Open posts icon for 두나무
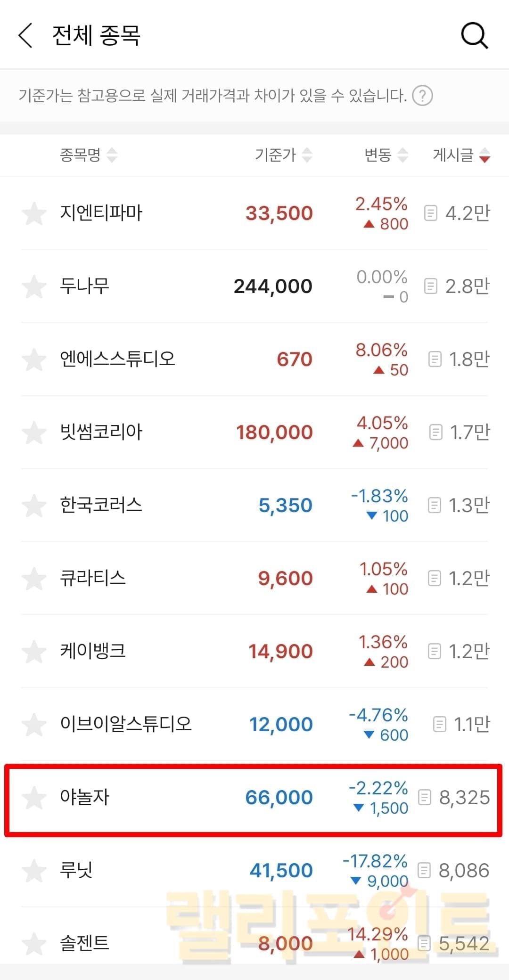Screen dimensions: 509x980 click(x=430, y=286)
